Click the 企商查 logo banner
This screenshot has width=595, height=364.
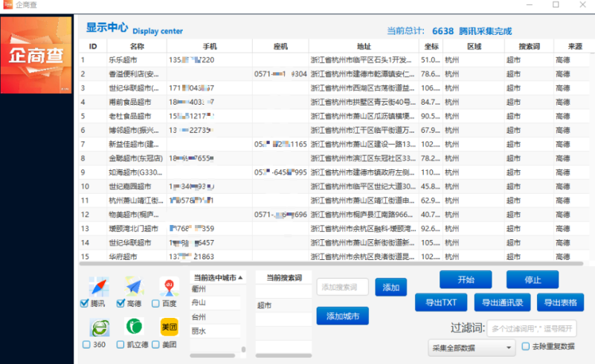click(x=36, y=55)
